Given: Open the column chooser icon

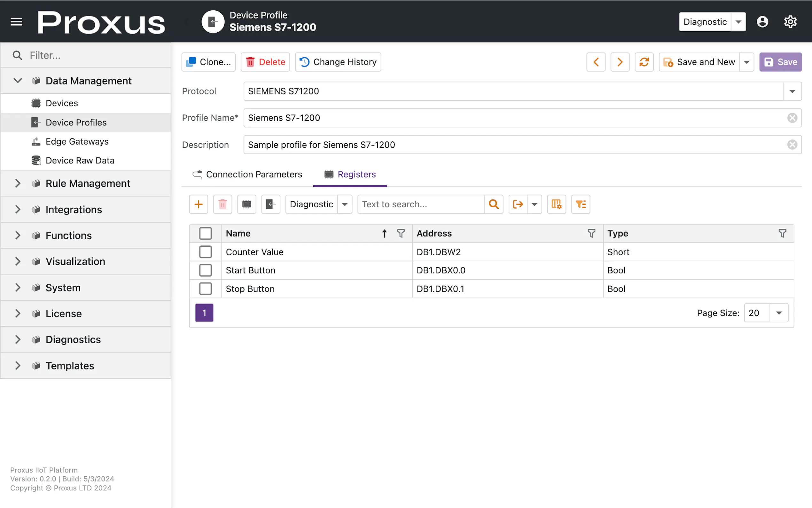Looking at the screenshot, I should coord(556,204).
